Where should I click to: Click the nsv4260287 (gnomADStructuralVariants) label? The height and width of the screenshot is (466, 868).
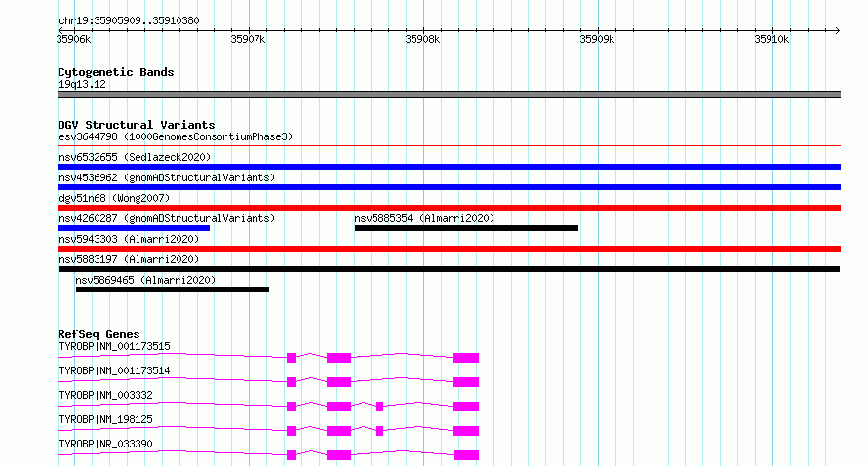pos(167,218)
